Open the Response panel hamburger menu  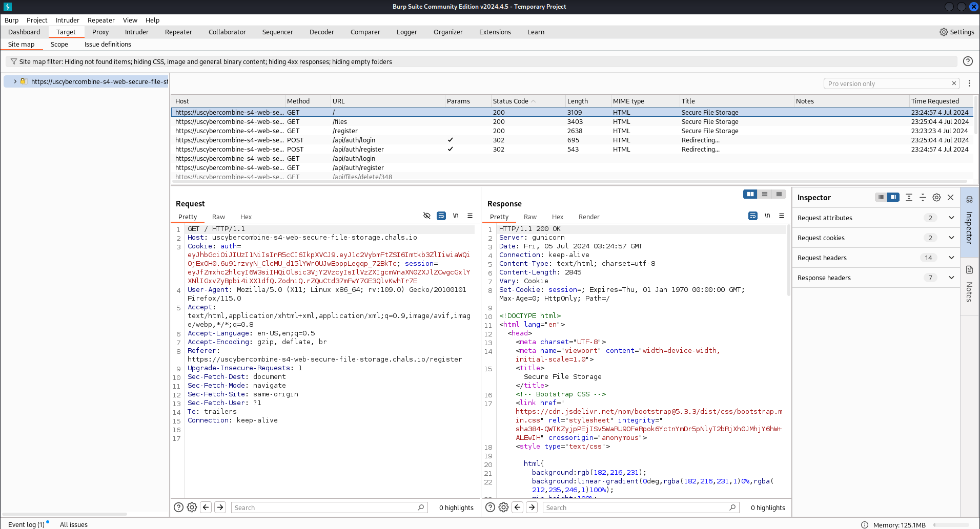pos(782,216)
